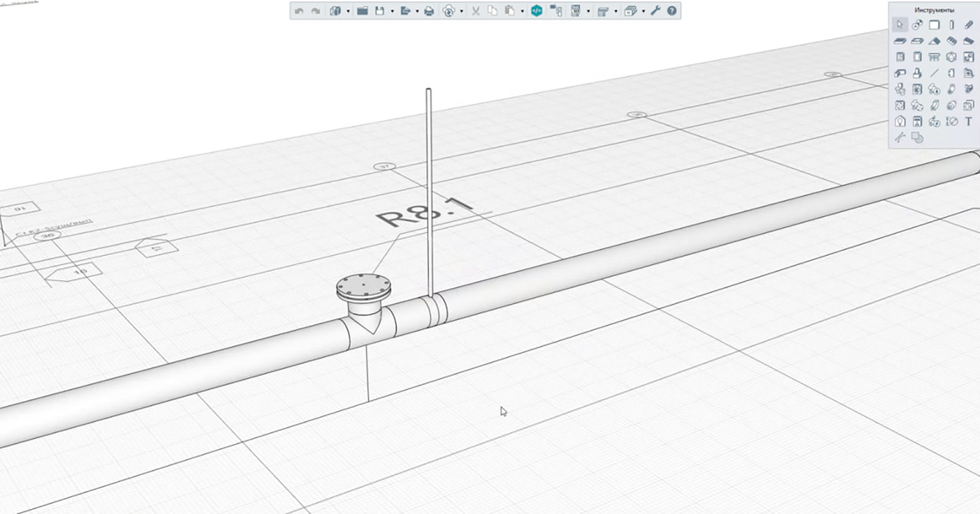Cut selection with scissors icon
Image resolution: width=980 pixels, height=514 pixels.
pos(475,11)
